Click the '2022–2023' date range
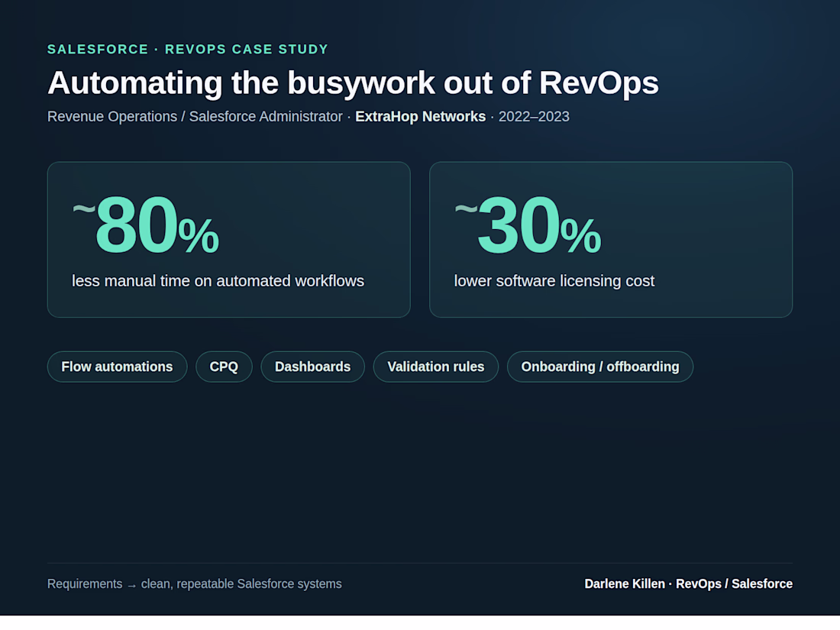 point(534,116)
